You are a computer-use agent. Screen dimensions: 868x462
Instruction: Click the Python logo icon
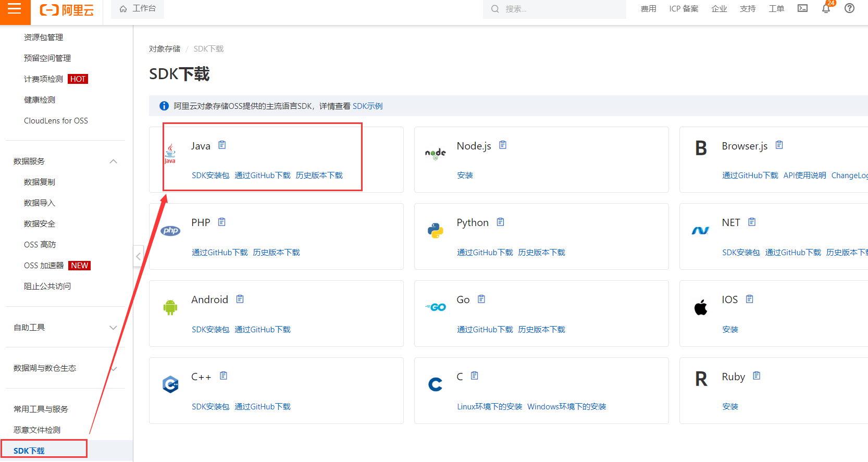coord(436,230)
